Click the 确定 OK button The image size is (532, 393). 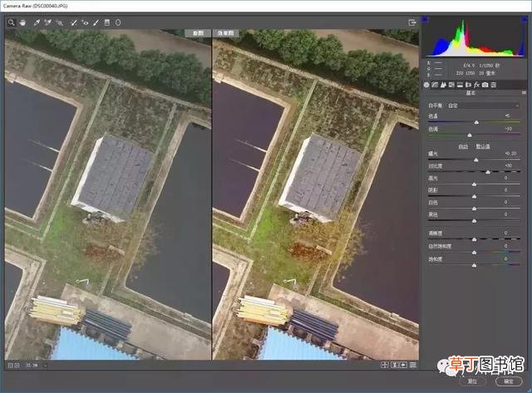click(x=509, y=381)
